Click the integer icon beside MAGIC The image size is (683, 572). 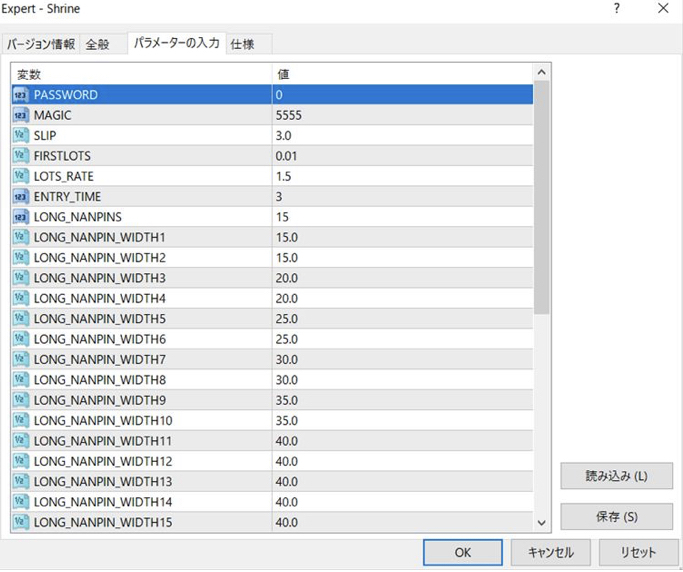click(21, 115)
